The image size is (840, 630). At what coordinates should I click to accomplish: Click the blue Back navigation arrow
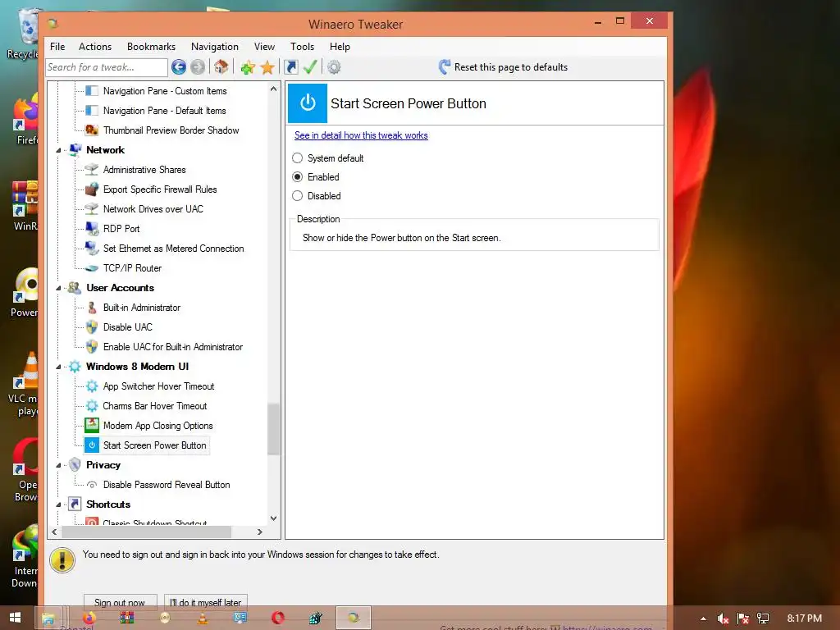tap(179, 67)
